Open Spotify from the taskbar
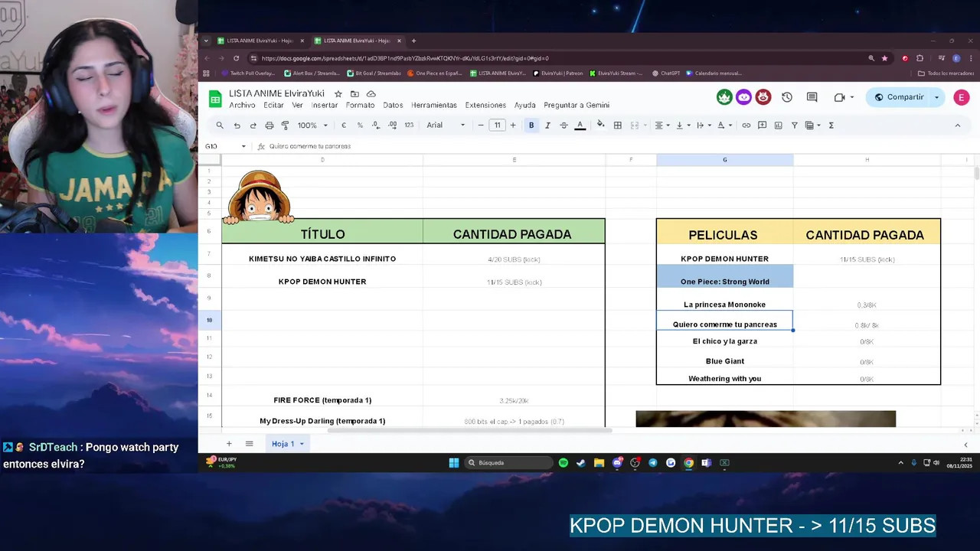The width and height of the screenshot is (980, 551). (x=563, y=463)
